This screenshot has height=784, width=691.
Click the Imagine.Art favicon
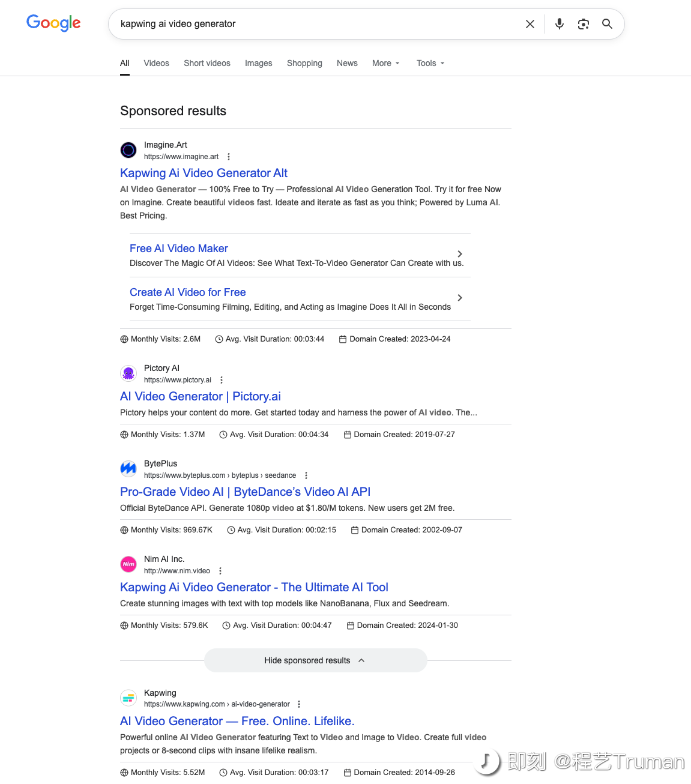(128, 149)
